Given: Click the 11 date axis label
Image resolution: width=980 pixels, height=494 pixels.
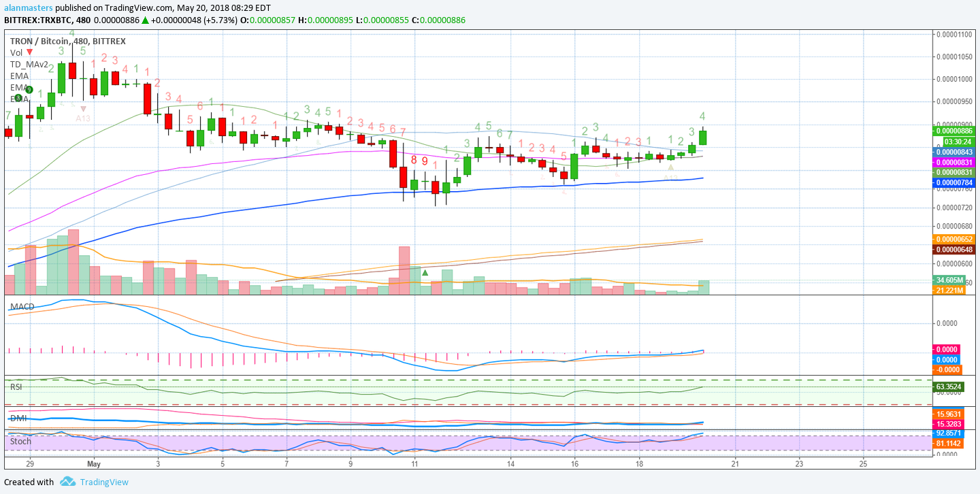Looking at the screenshot, I should (x=414, y=463).
